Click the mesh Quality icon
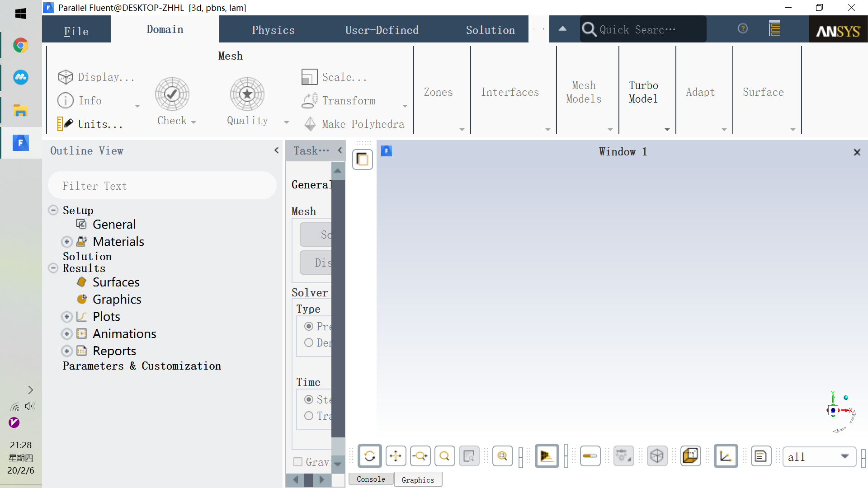 point(247,94)
